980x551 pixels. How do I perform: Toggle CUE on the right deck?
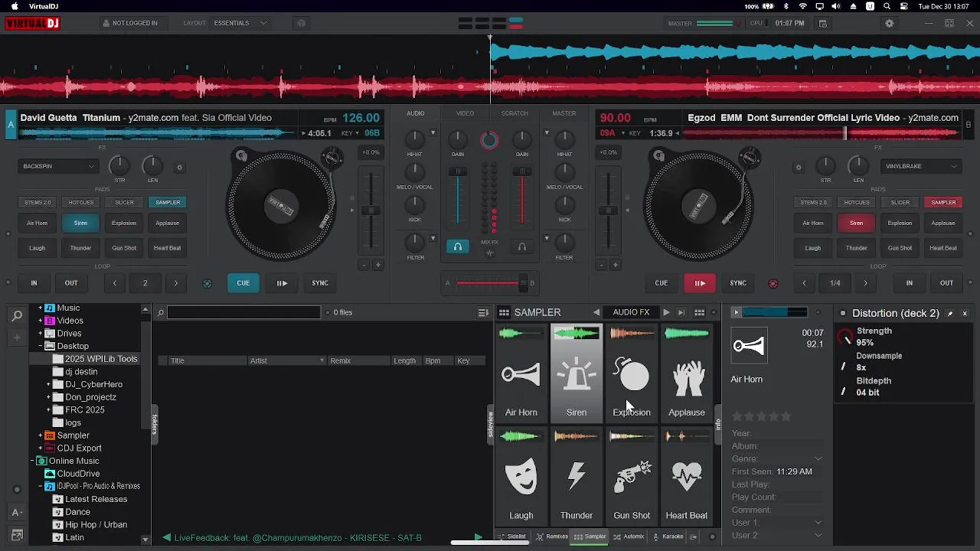661,283
